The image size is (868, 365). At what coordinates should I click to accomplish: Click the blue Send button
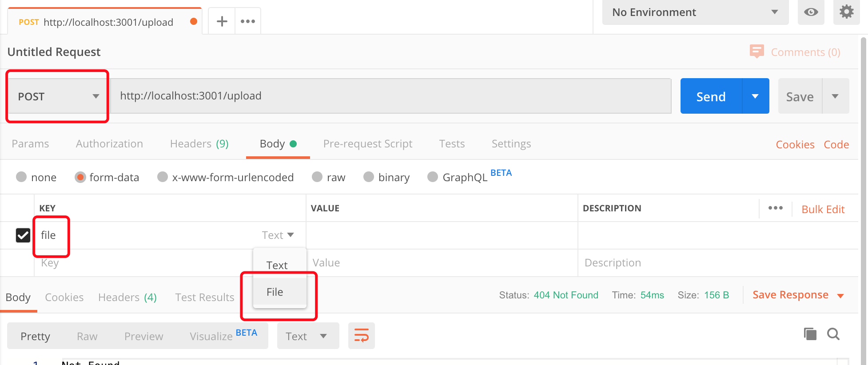click(x=711, y=96)
